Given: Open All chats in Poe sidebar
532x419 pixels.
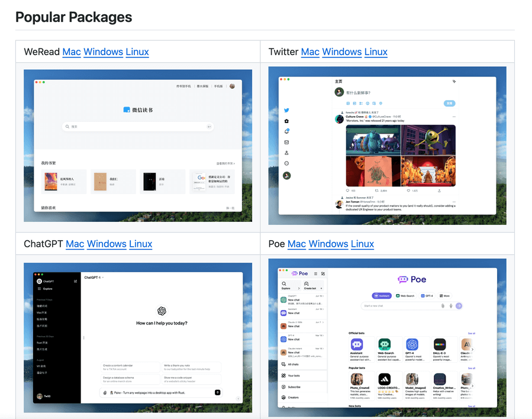Looking at the screenshot, I should (x=290, y=365).
